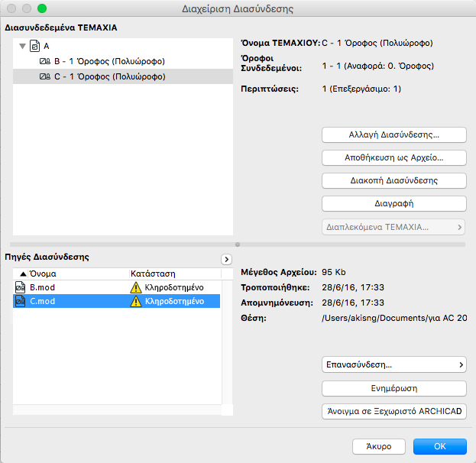
Task: Click the Ενημέρωση button
Action: point(394,388)
